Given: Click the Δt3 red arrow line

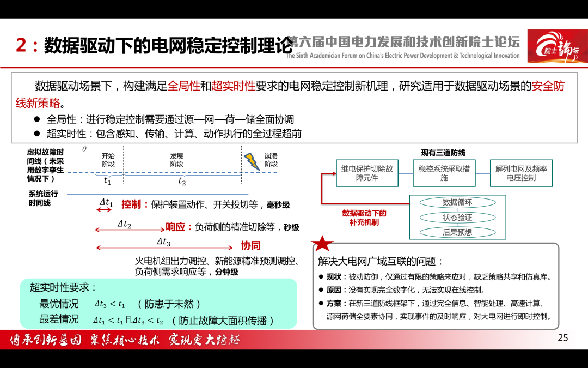Looking at the screenshot, I should (164, 248).
